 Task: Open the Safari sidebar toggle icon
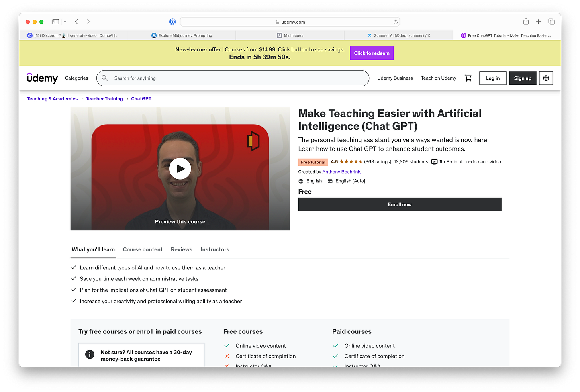(55, 22)
